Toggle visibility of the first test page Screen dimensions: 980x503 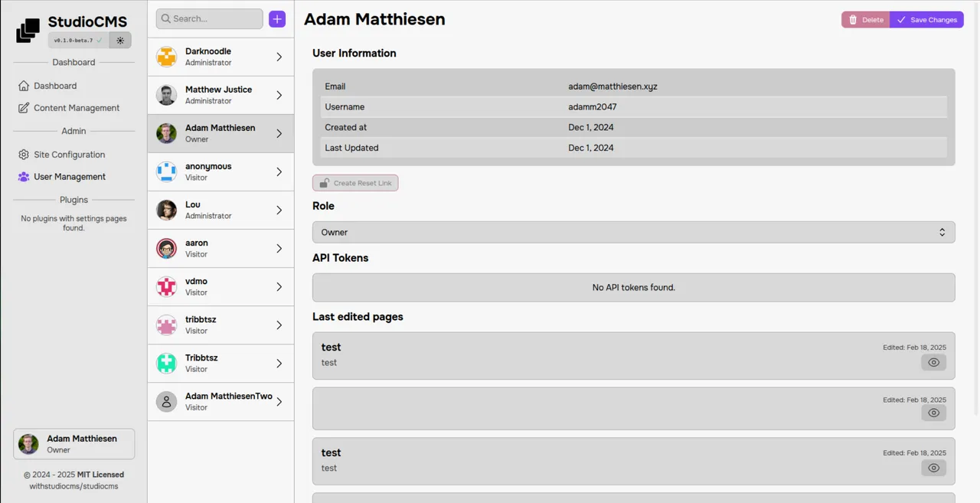point(933,362)
